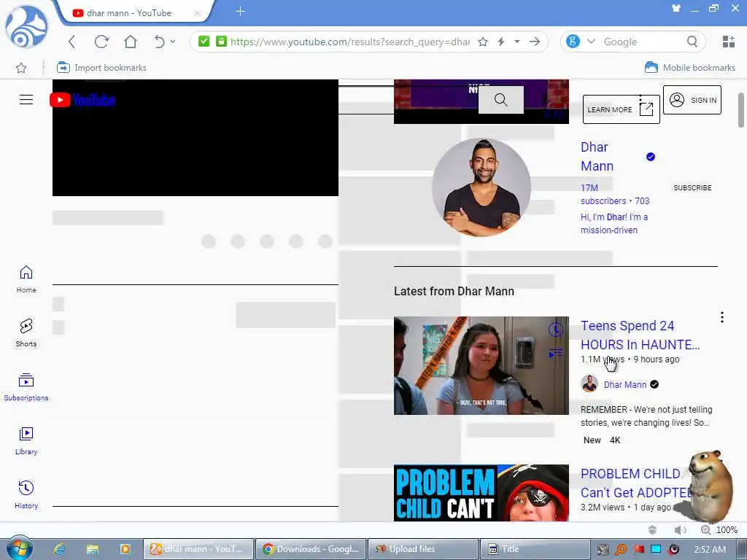Image resolution: width=747 pixels, height=560 pixels.
Task: Click the Dhar Mann uploader link under Teens video
Action: tap(625, 385)
